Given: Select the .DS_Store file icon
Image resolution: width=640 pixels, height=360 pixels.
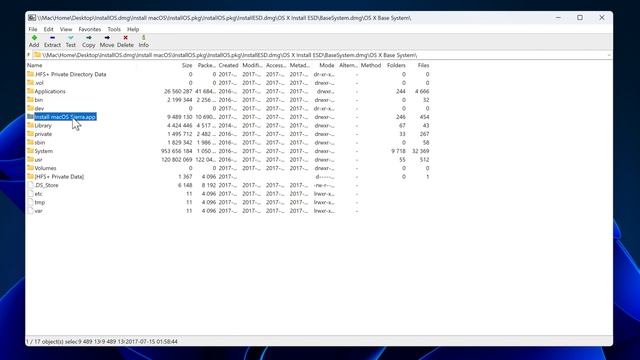Looking at the screenshot, I should pos(30,185).
